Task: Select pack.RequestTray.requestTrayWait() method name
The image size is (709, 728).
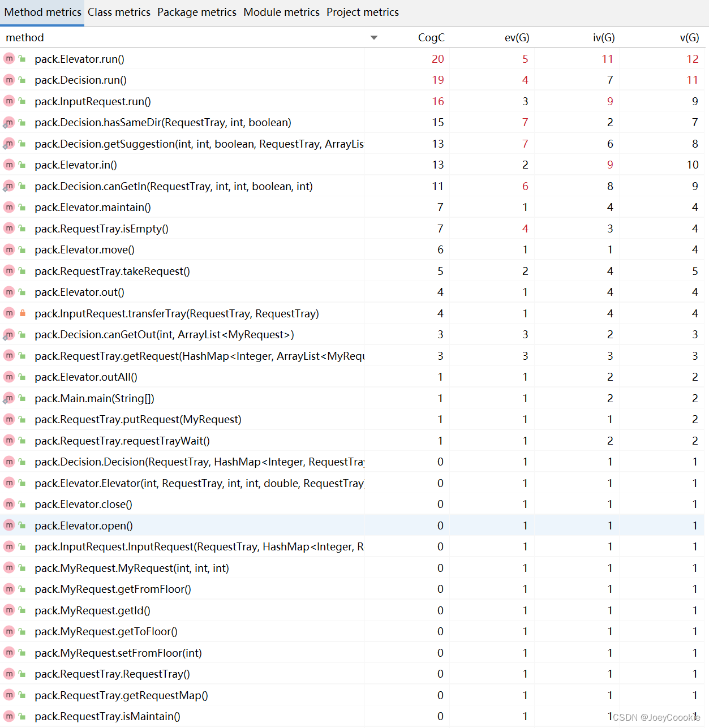Action: [x=122, y=441]
